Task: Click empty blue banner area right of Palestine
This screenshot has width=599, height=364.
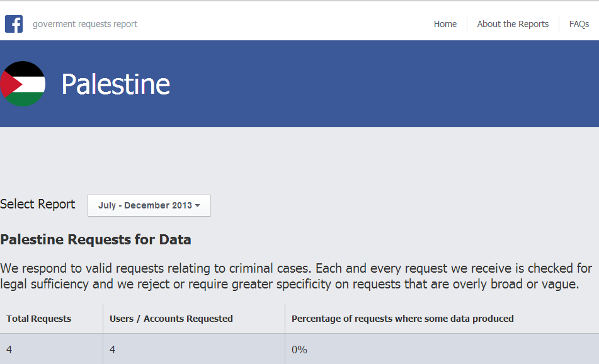Action: point(391,84)
